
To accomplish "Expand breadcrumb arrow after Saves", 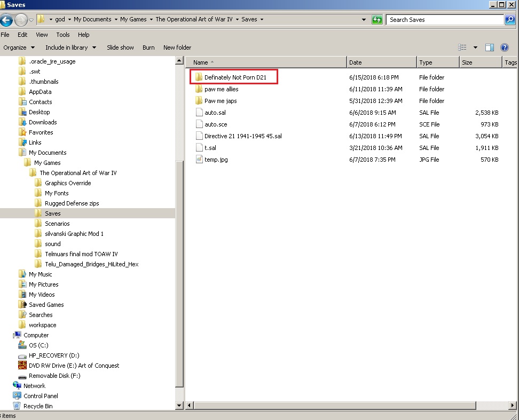I will 262,20.
